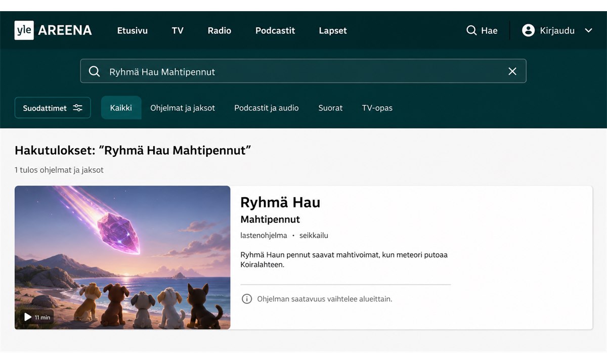The image size is (607, 364).
Task: Open the Radio section
Action: click(220, 30)
